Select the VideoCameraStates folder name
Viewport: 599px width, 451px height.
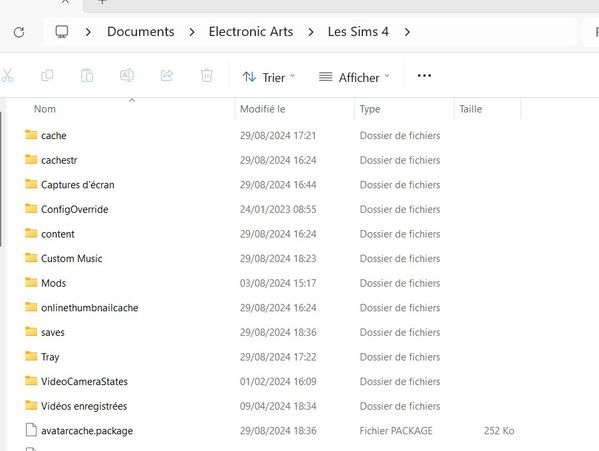[84, 381]
